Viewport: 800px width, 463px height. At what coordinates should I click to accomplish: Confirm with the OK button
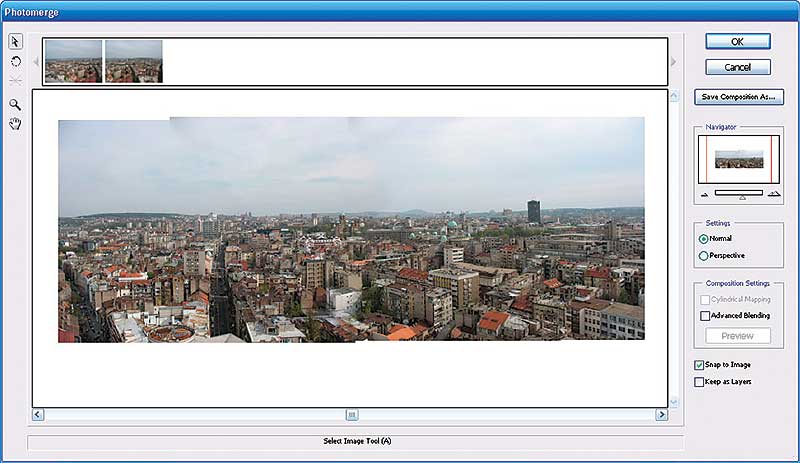[738, 41]
